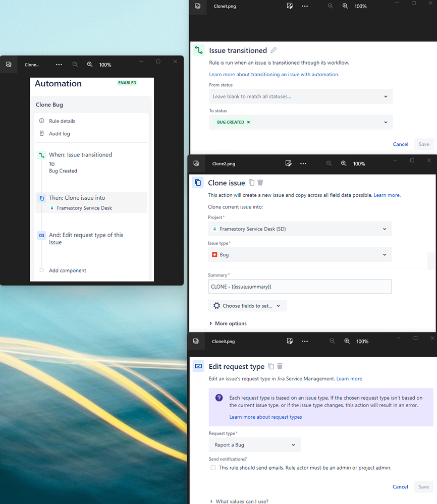437x504 pixels.
Task: Zoom in on Clone3.png window
Action: [x=347, y=341]
